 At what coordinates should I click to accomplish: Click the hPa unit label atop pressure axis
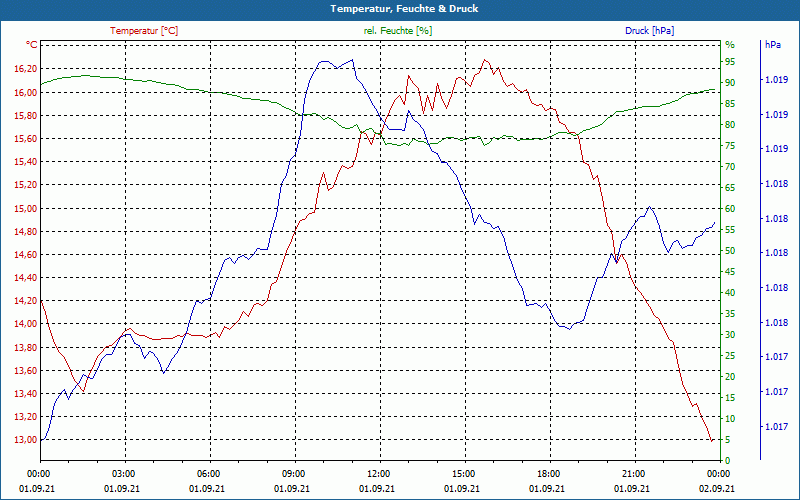tap(773, 45)
